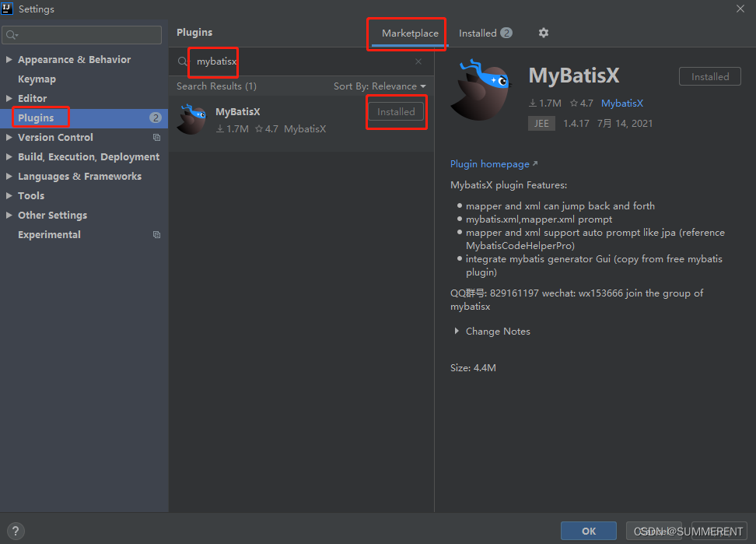Click the IntelliJ icon in title bar
The height and width of the screenshot is (544, 756).
coord(7,9)
